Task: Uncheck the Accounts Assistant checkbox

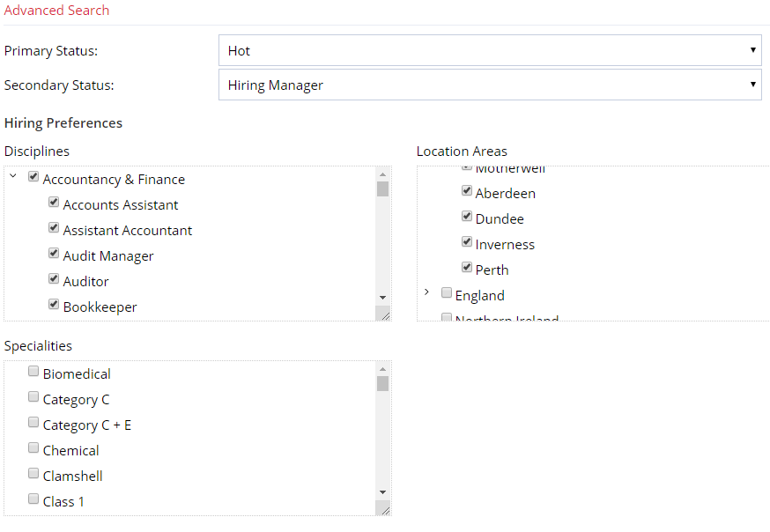Action: [x=54, y=203]
